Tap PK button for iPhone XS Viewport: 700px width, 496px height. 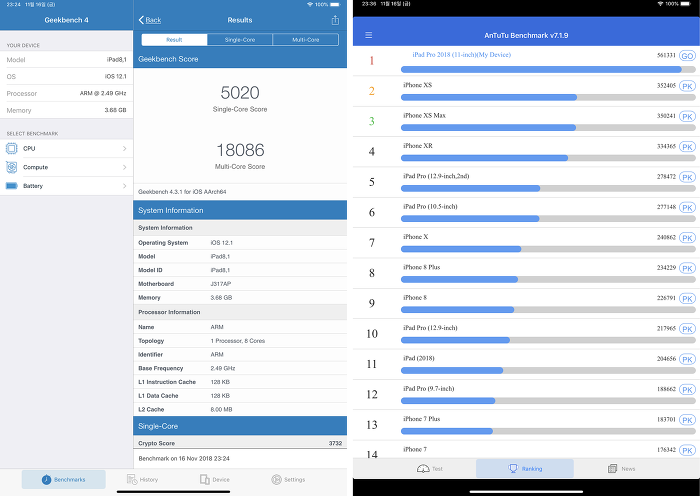tap(687, 86)
